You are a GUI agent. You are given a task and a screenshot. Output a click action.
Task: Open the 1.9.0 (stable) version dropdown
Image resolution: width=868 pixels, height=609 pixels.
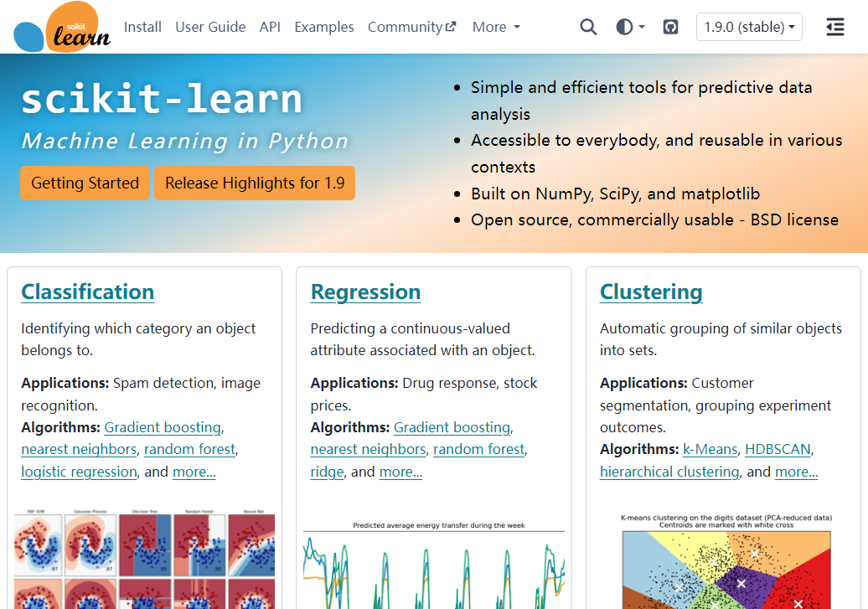[x=749, y=27]
